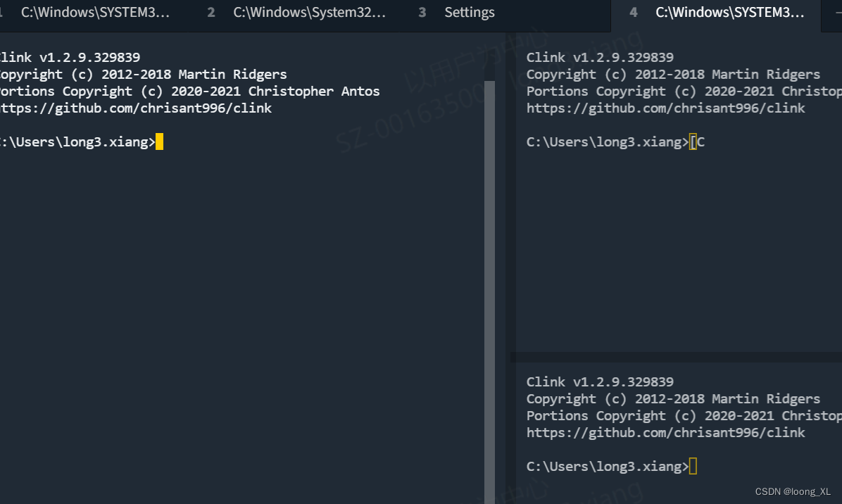Click the 'Portions Copyright' line in upper right pane
This screenshot has width=842, height=504.
(x=684, y=92)
